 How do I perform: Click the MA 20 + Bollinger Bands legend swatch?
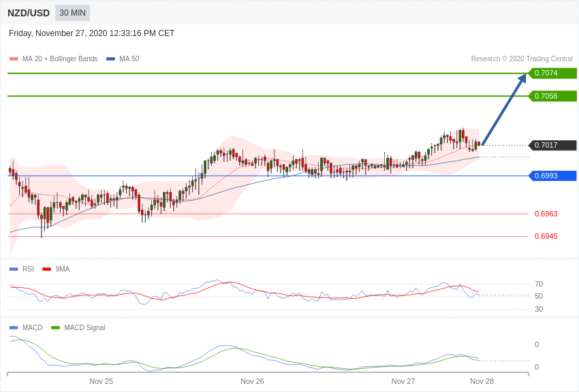pyautogui.click(x=14, y=59)
